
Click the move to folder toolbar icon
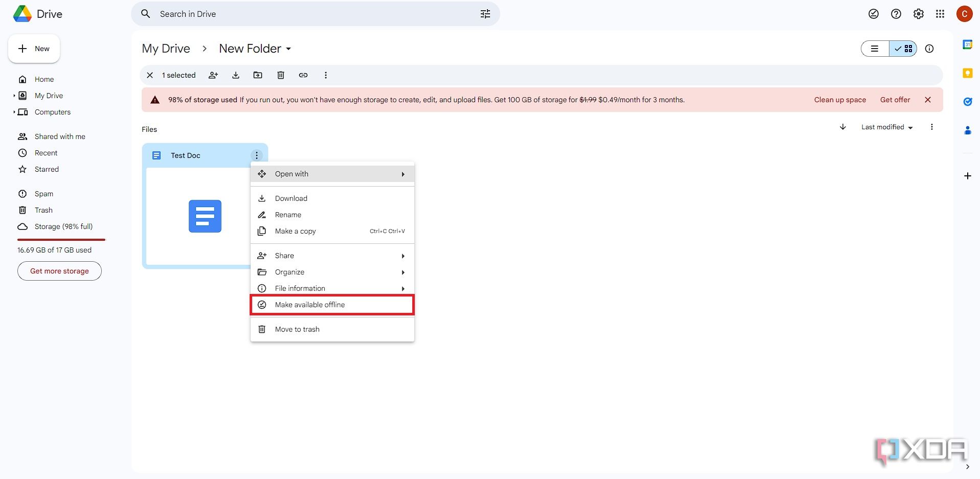[258, 75]
